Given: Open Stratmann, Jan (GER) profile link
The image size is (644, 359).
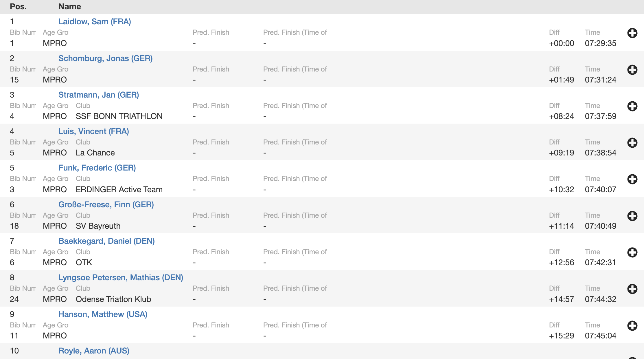Looking at the screenshot, I should click(x=98, y=95).
